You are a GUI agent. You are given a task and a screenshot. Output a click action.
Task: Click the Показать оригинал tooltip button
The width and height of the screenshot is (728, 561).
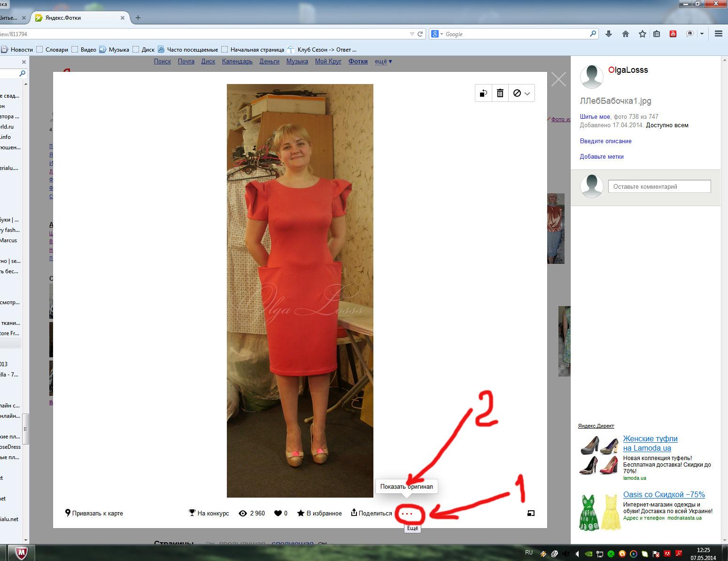tap(407, 486)
